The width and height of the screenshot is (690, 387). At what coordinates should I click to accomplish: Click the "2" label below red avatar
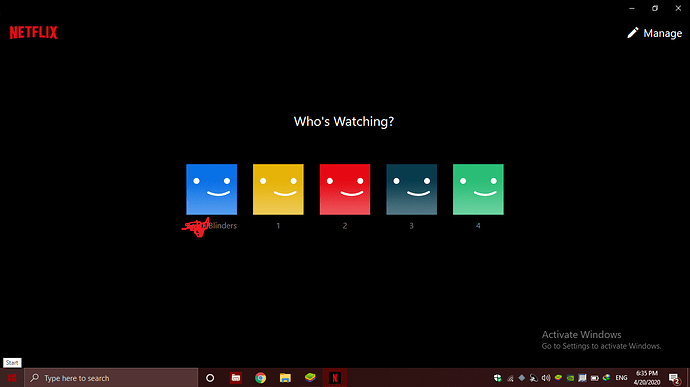pos(345,225)
